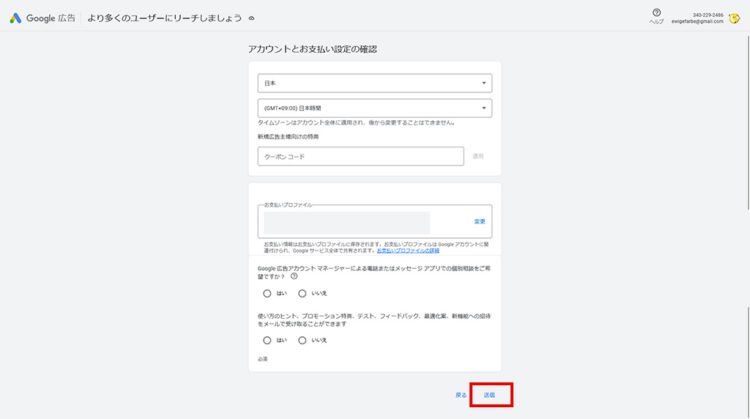Screen dimensions: 750x419
Task: Click the account profile avatar
Action: pyautogui.click(x=733, y=17)
